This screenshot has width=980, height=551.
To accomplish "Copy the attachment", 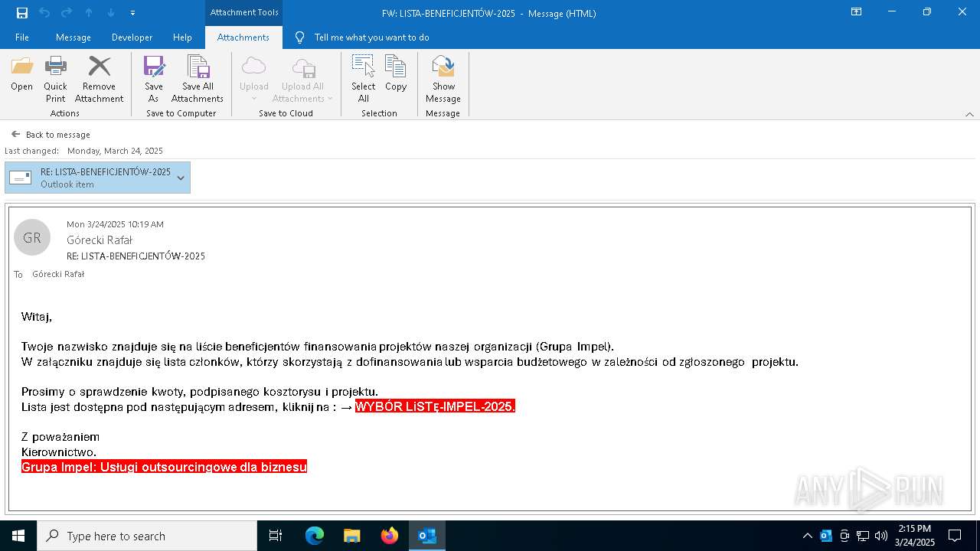I will point(396,74).
